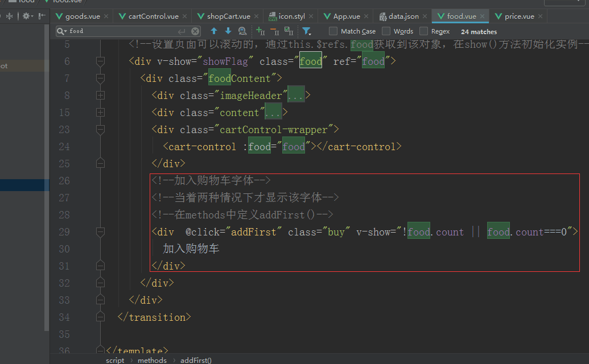Click the script breadcrumb at the bottom
Image resolution: width=589 pixels, height=364 pixels.
pos(115,360)
